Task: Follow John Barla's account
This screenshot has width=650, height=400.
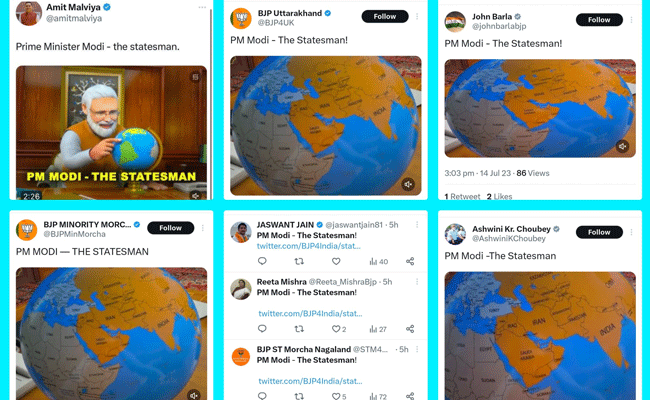Action: (599, 20)
